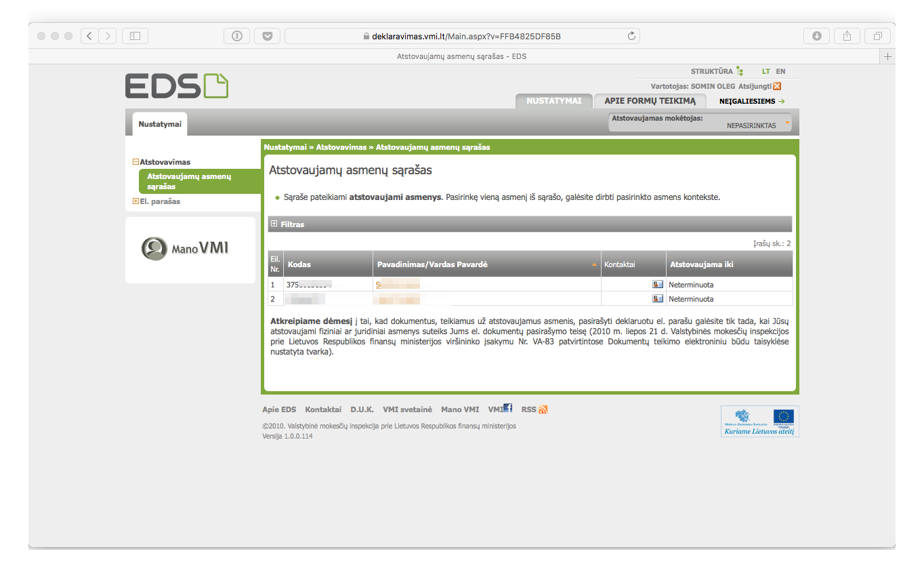Select the Nustatymai top tab

tap(553, 101)
